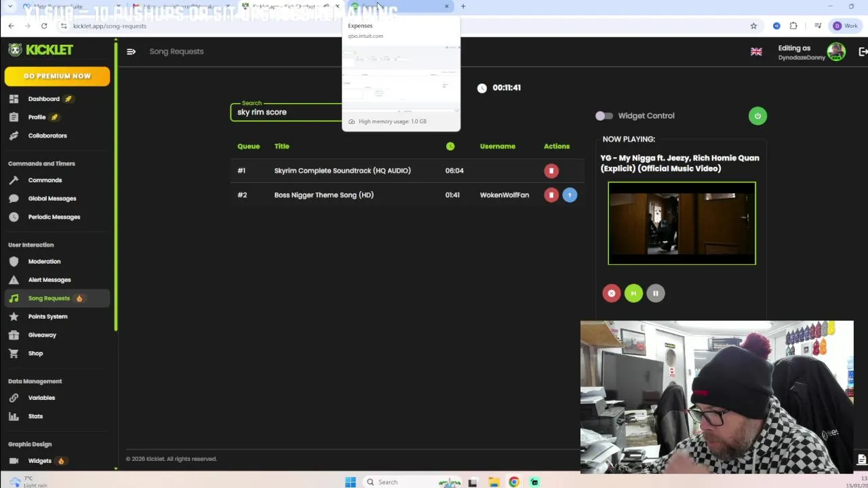Click the GO PREMIUM NOW button

[57, 77]
